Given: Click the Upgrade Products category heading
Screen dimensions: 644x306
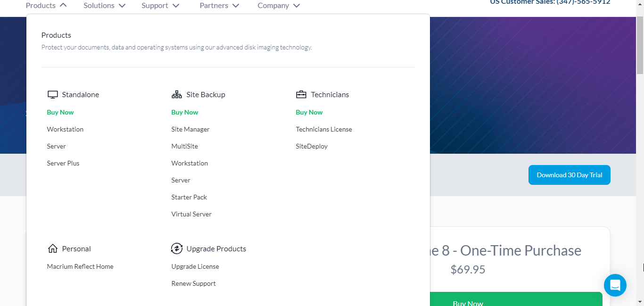Looking at the screenshot, I should click(216, 248).
